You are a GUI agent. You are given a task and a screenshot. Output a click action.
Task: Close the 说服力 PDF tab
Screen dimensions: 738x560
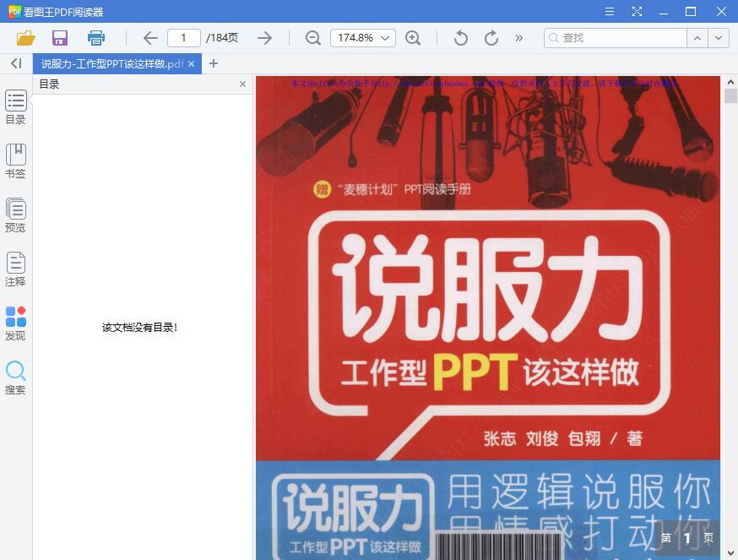(191, 63)
